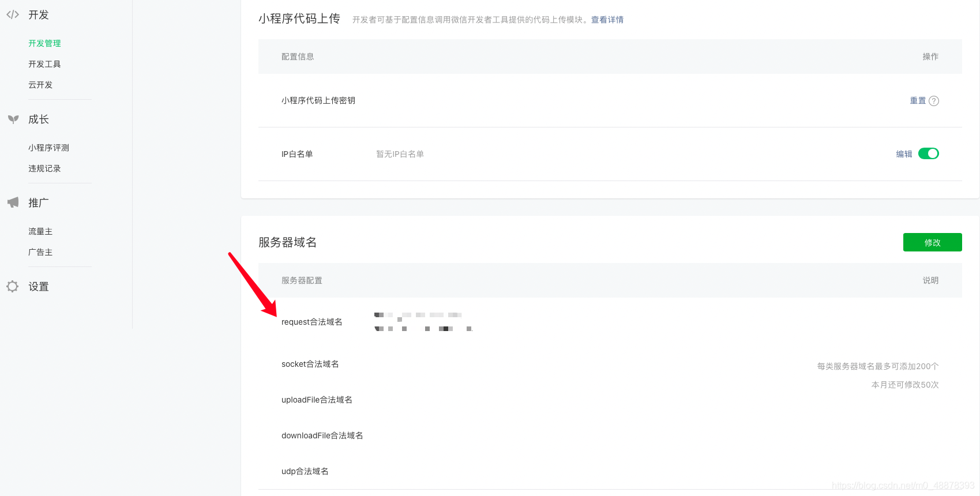The width and height of the screenshot is (980, 496).
Task: Click the 编辑 link for IP白名单
Action: 904,154
